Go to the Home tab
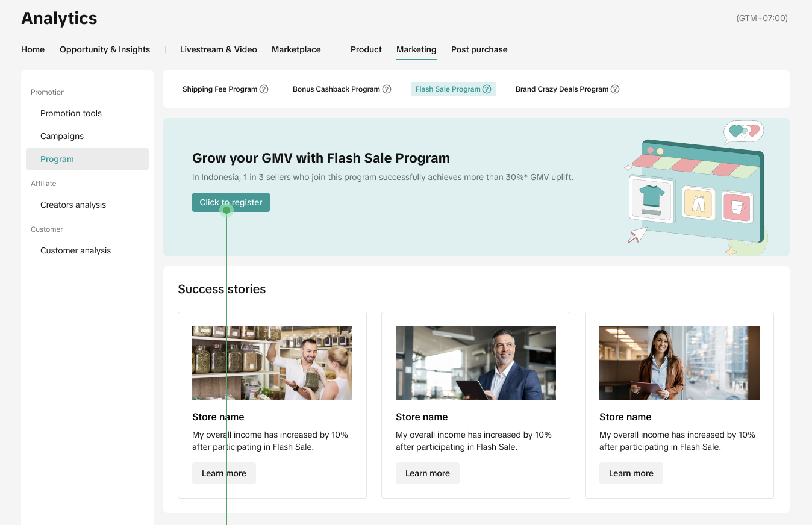 pos(33,49)
